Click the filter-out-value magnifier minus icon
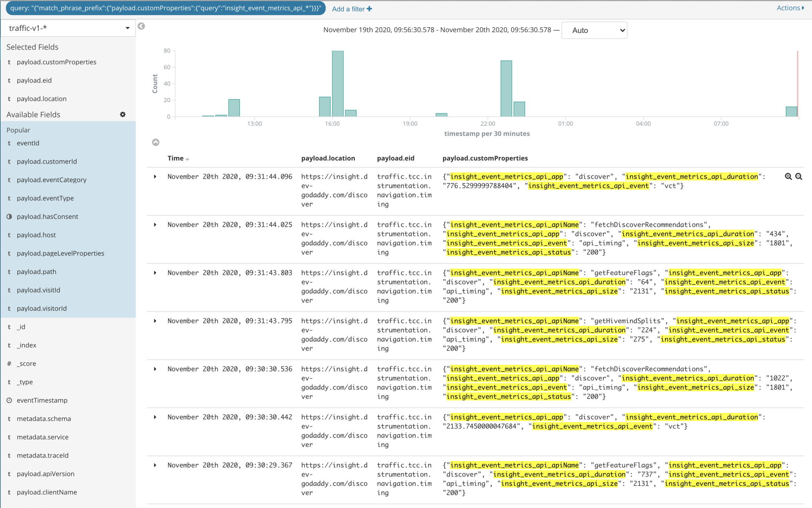 [x=798, y=176]
